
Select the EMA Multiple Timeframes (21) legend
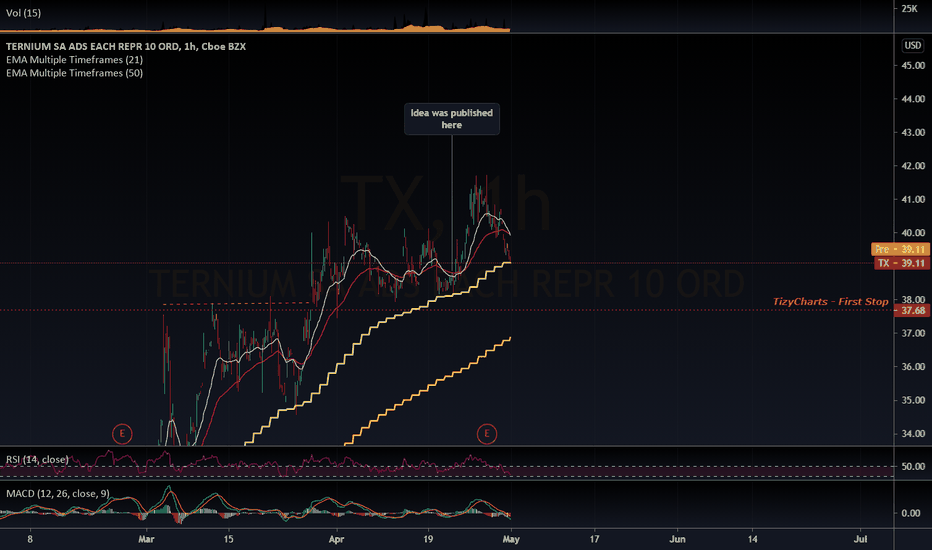[74, 59]
